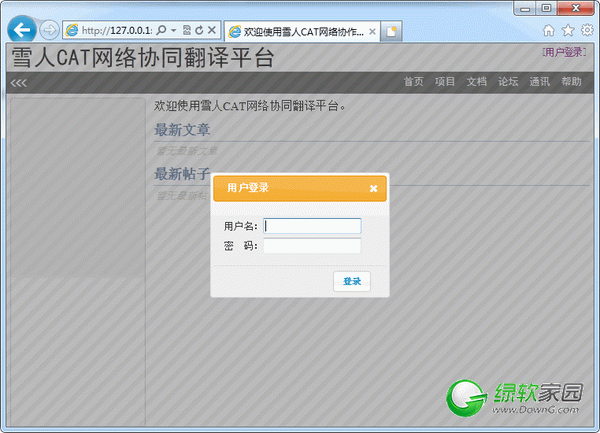Click the search magnifier in address bar
The image size is (600, 433).
point(162,30)
